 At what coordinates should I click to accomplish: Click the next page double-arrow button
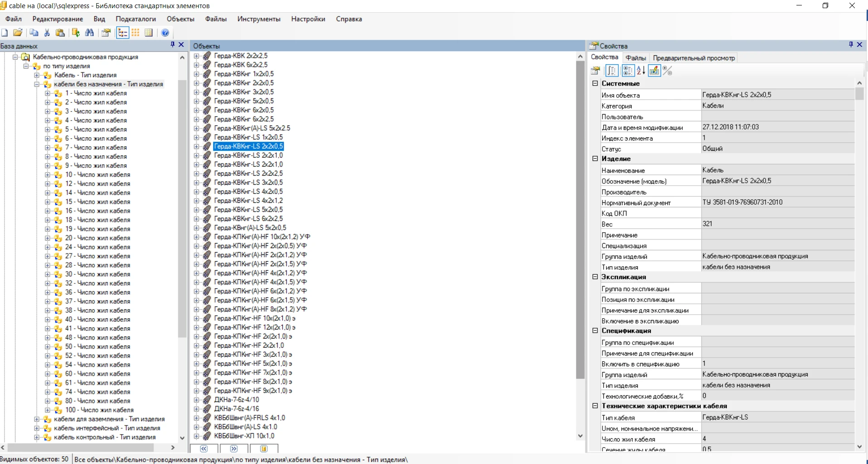234,449
